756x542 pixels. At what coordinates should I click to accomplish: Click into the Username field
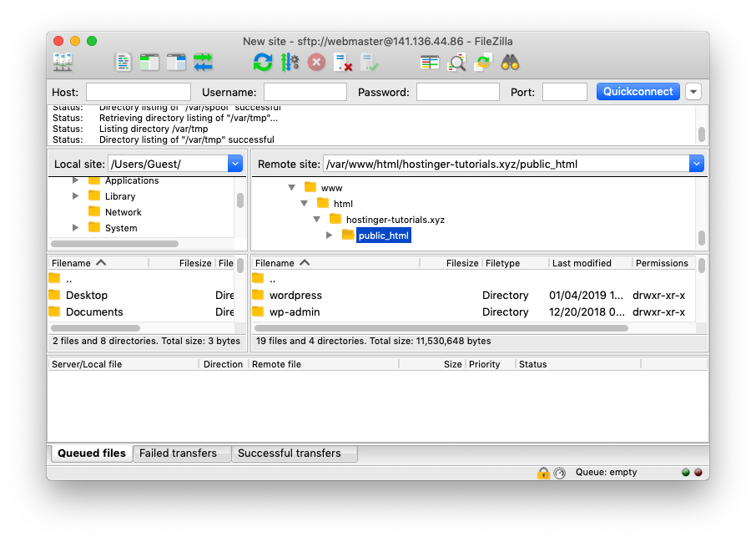tap(305, 92)
